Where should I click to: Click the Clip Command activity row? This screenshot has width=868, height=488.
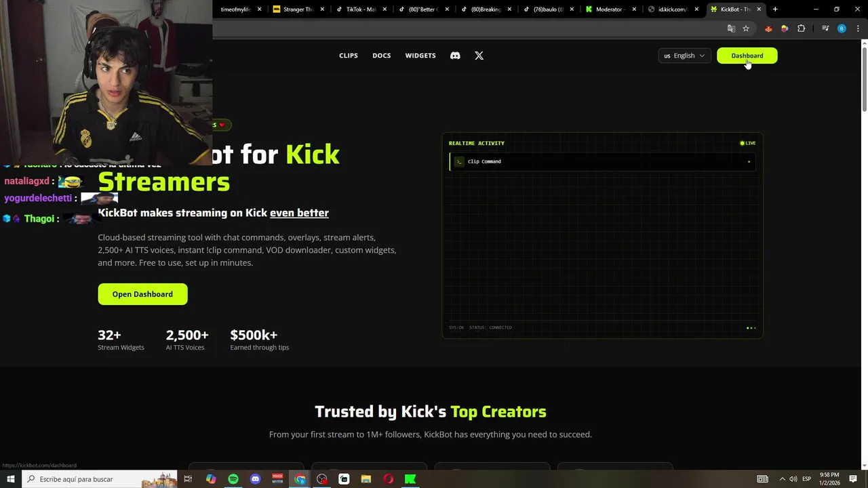pos(602,161)
